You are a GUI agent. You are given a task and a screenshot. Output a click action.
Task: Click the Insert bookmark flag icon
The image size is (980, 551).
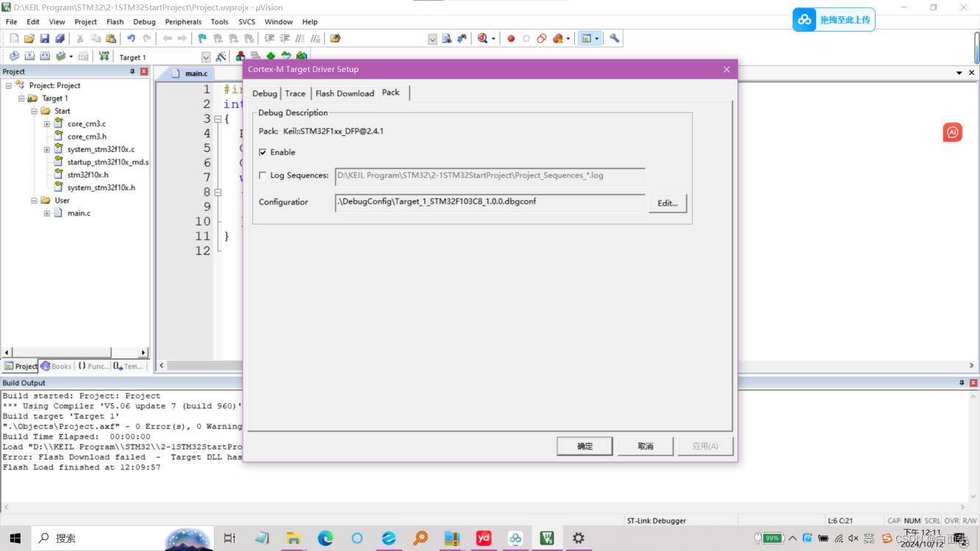(202, 38)
